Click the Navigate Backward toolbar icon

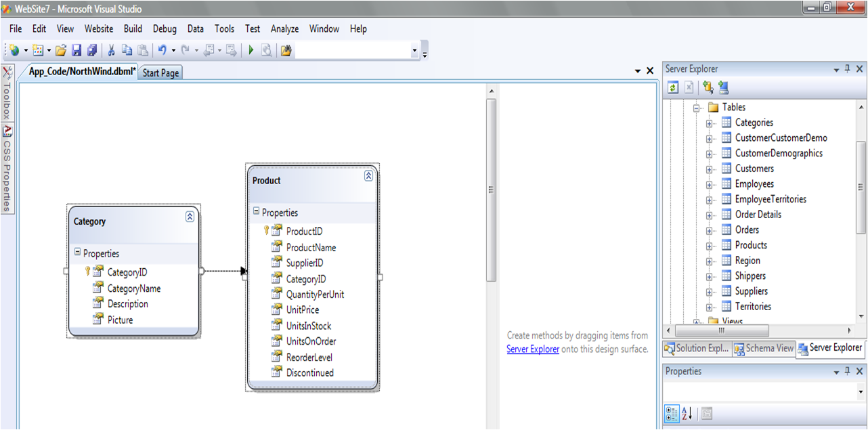(x=210, y=50)
